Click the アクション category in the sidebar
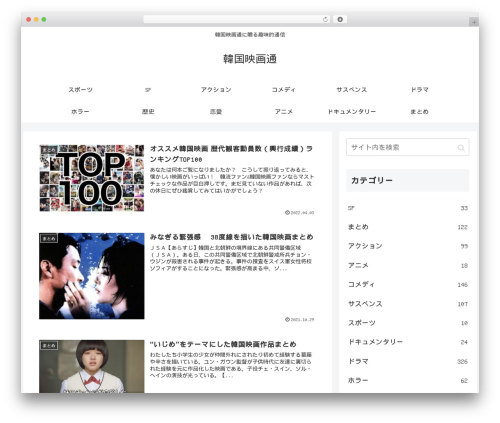The width and height of the screenshot is (500, 423). (365, 246)
